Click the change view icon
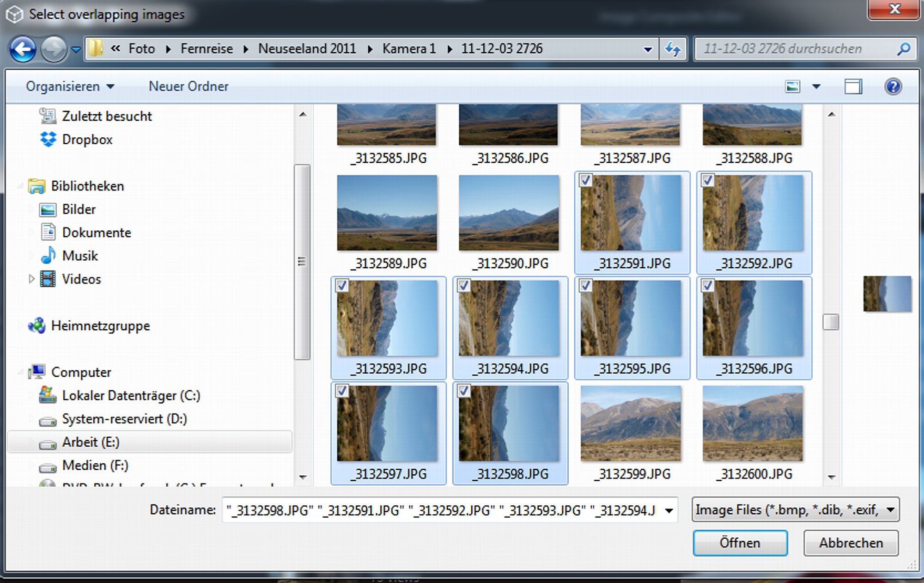The height and width of the screenshot is (583, 924). pyautogui.click(x=793, y=86)
